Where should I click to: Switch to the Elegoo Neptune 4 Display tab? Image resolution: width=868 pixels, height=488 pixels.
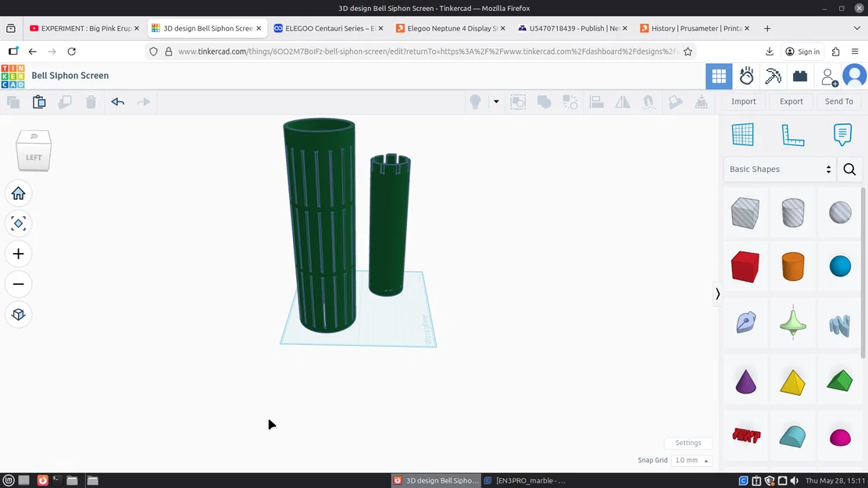[x=452, y=28]
